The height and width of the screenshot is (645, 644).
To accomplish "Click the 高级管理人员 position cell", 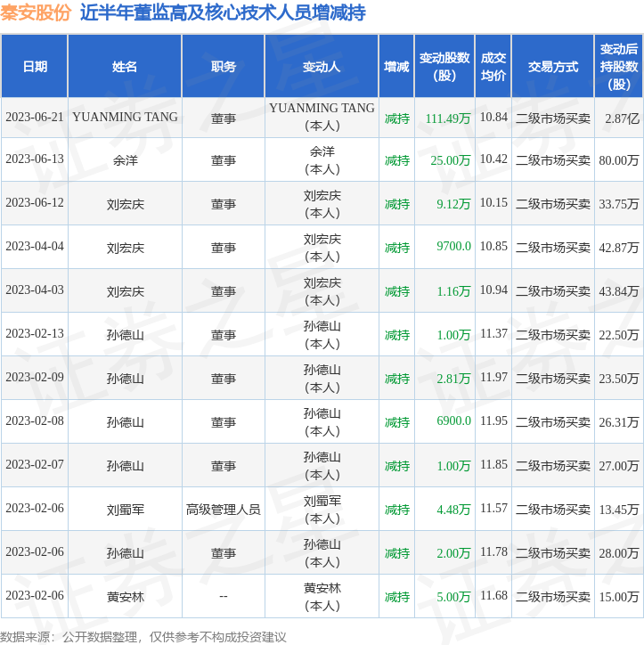I will (x=224, y=510).
